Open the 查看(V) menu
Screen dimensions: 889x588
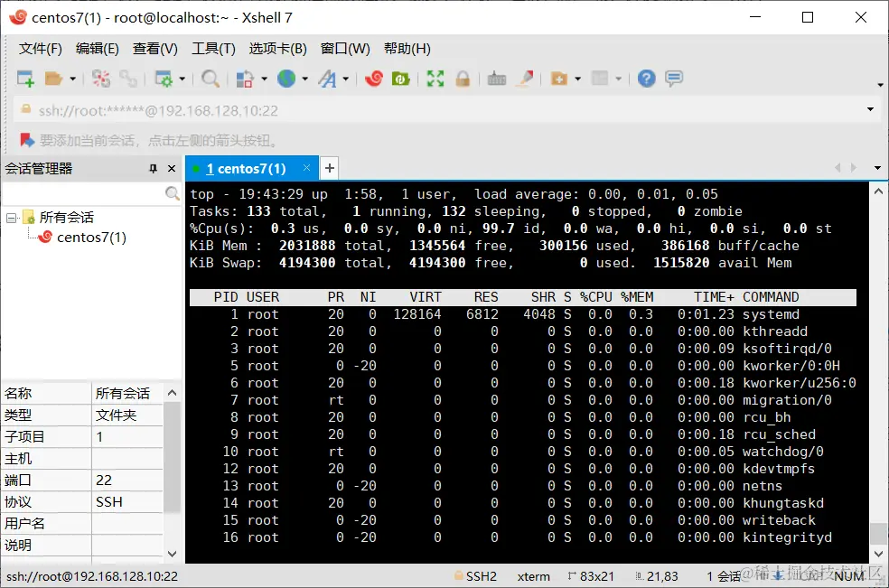point(154,49)
